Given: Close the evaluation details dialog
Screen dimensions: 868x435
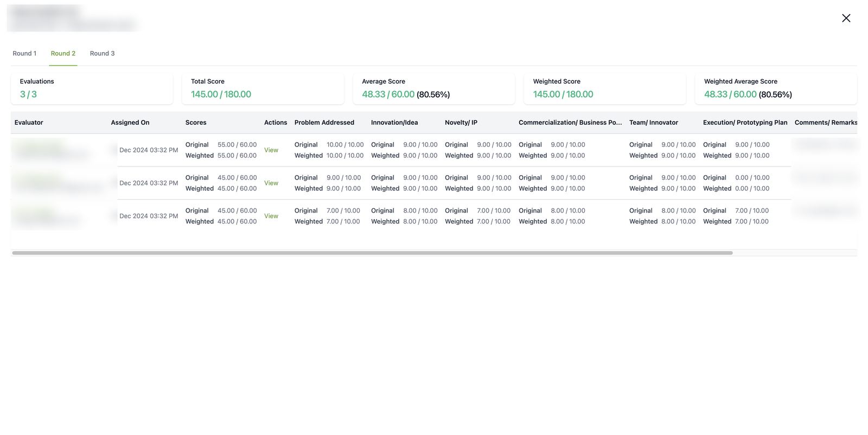Looking at the screenshot, I should click(846, 18).
